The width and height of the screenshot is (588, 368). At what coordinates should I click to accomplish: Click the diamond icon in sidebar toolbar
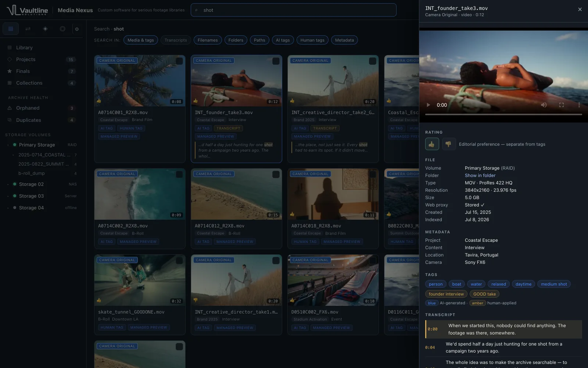click(45, 29)
